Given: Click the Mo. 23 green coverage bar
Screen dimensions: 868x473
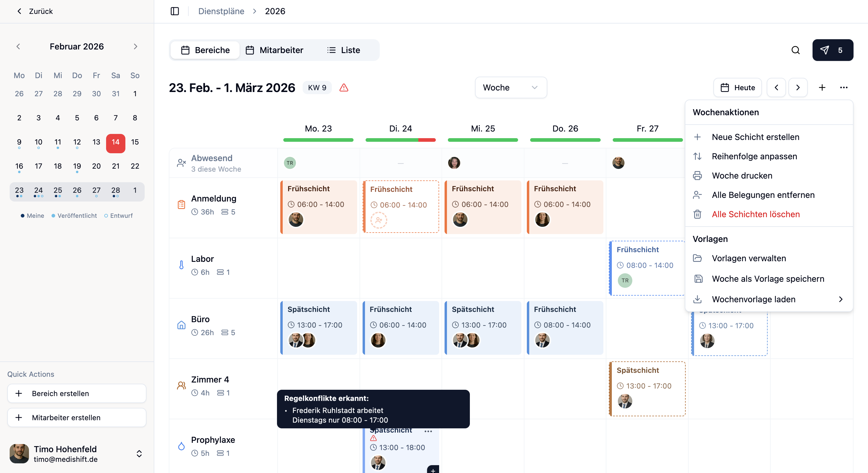Looking at the screenshot, I should click(318, 140).
